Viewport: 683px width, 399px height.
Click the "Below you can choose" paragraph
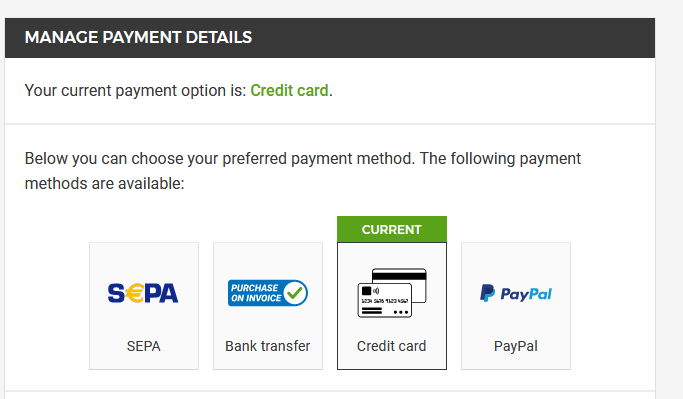[303, 171]
